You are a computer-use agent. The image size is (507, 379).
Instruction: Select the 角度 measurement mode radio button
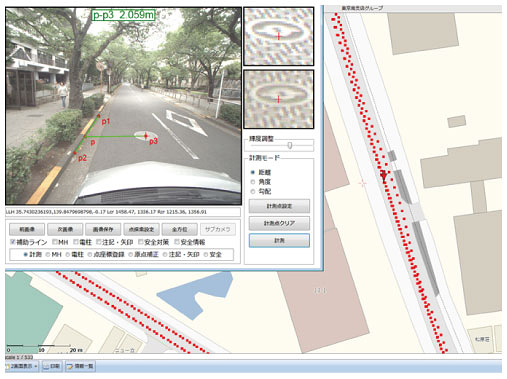pos(253,182)
